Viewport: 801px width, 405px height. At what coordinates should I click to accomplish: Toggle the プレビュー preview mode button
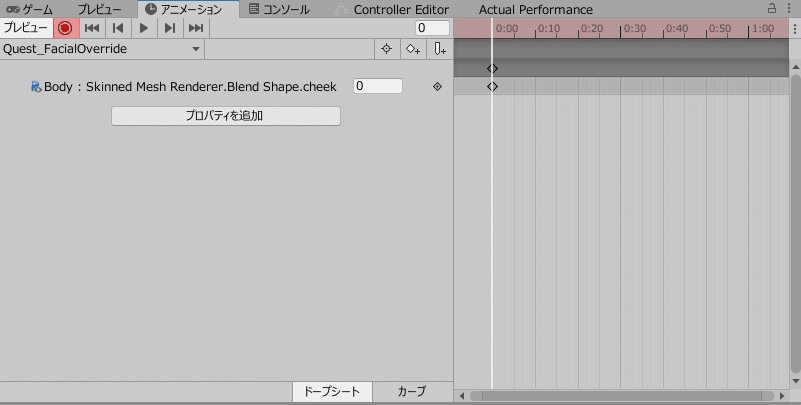26,28
